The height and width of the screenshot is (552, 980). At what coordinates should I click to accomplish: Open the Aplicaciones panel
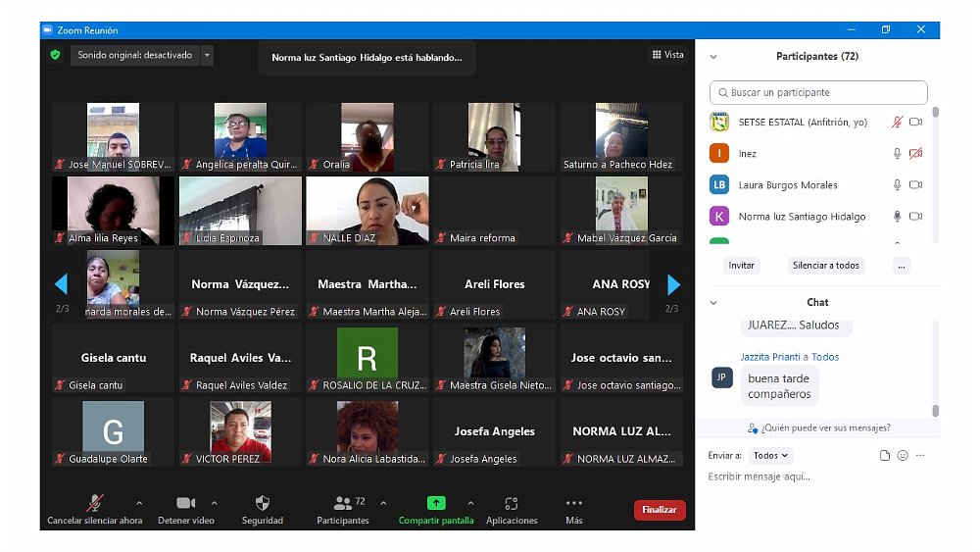click(x=512, y=504)
